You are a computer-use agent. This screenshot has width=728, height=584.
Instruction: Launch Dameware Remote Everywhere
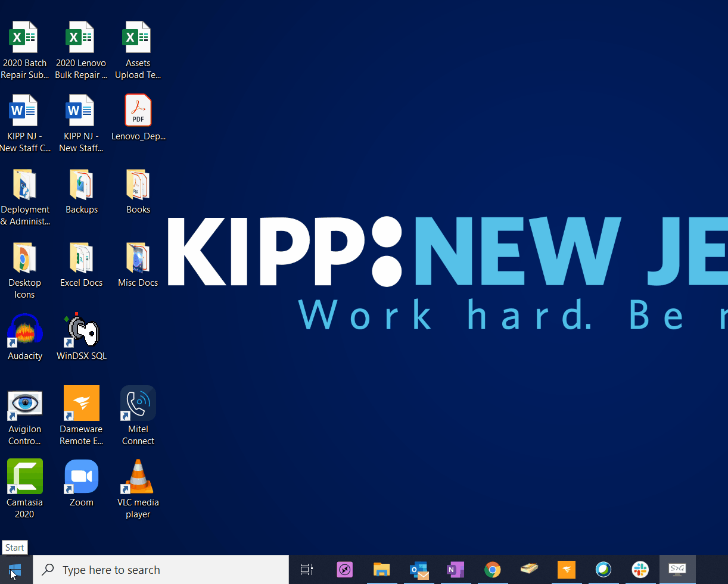point(81,403)
